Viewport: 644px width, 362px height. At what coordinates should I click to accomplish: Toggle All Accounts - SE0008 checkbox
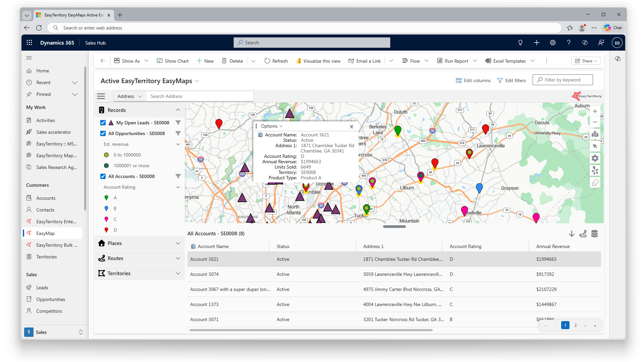point(103,176)
